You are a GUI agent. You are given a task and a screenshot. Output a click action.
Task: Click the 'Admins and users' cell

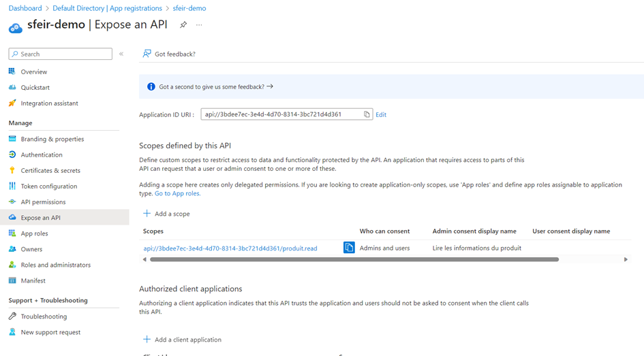[x=384, y=248]
